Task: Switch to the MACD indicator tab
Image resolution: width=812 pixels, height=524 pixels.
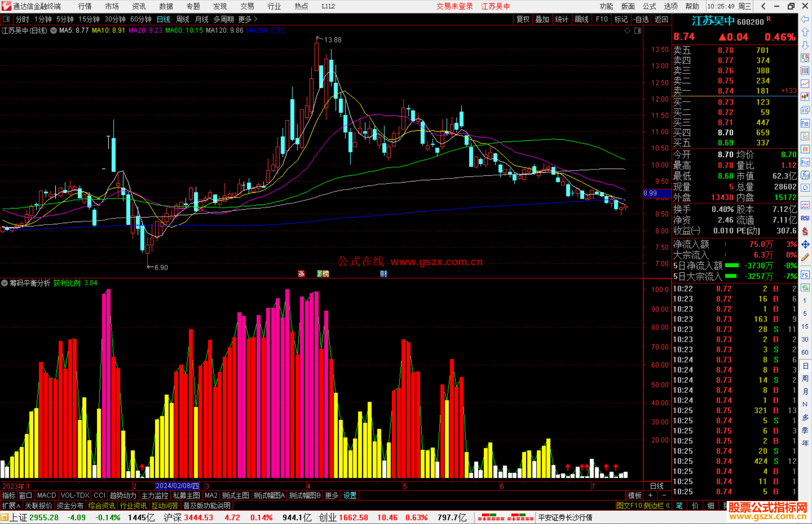Action: tap(46, 495)
